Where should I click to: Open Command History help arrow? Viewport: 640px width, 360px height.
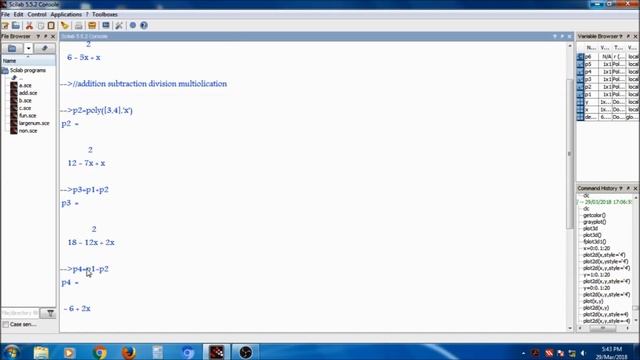tap(621, 188)
